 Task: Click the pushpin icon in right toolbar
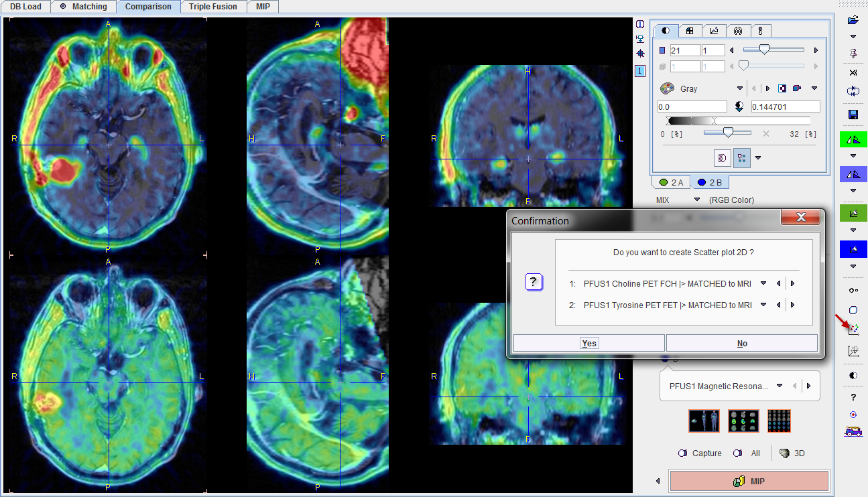click(x=853, y=54)
